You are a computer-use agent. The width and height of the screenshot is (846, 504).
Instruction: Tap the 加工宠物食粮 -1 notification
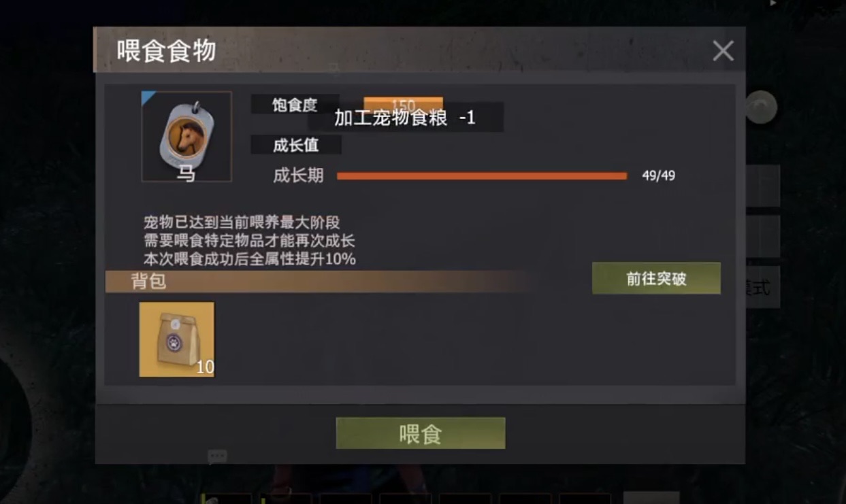tap(405, 118)
